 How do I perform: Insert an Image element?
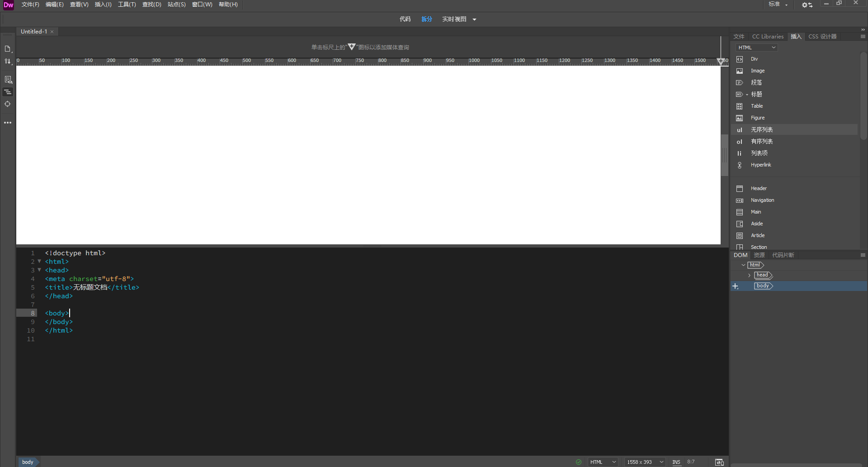(x=758, y=71)
